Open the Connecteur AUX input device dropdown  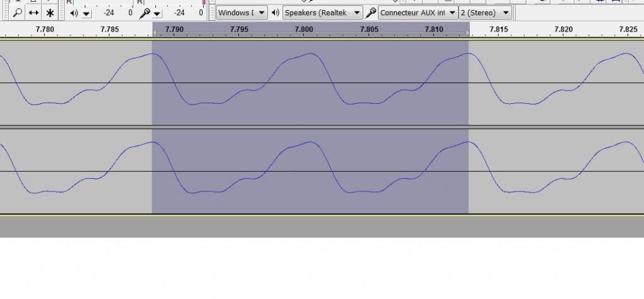click(418, 13)
